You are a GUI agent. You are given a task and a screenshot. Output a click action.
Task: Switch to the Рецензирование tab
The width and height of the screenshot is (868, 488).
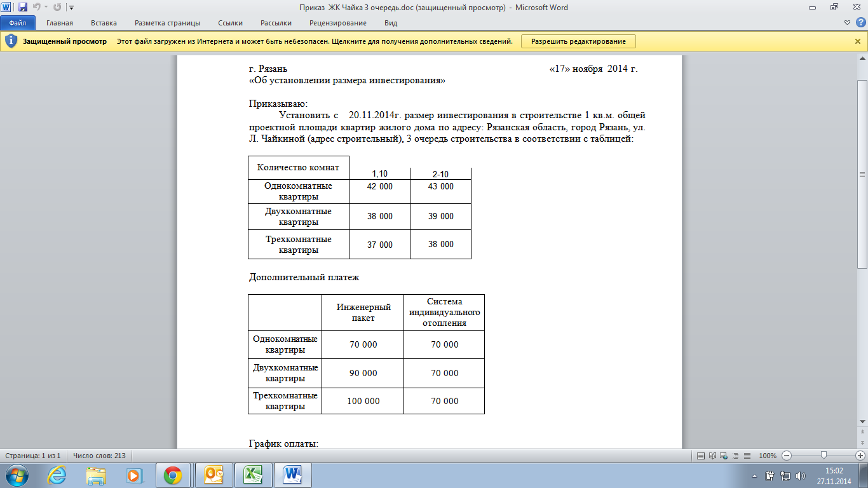337,23
